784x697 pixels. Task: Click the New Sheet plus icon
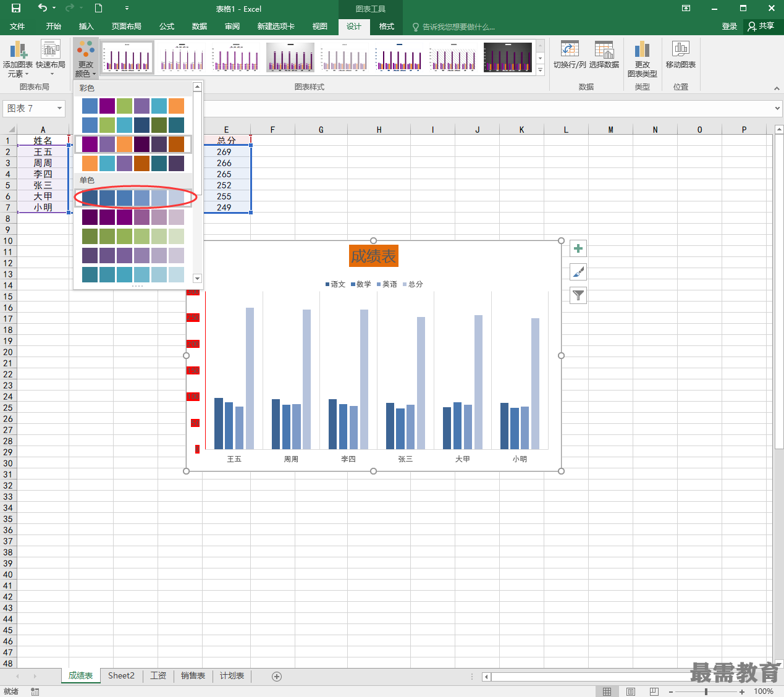(277, 676)
